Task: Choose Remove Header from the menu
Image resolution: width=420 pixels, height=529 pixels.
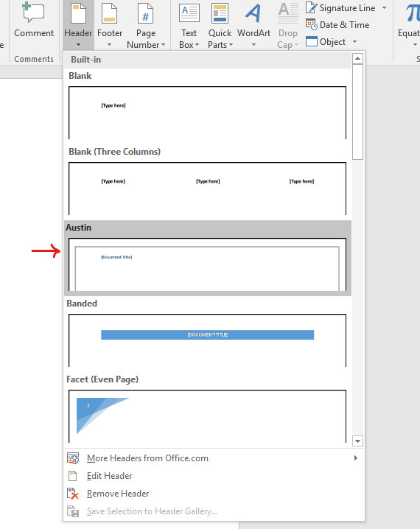Action: tap(118, 494)
